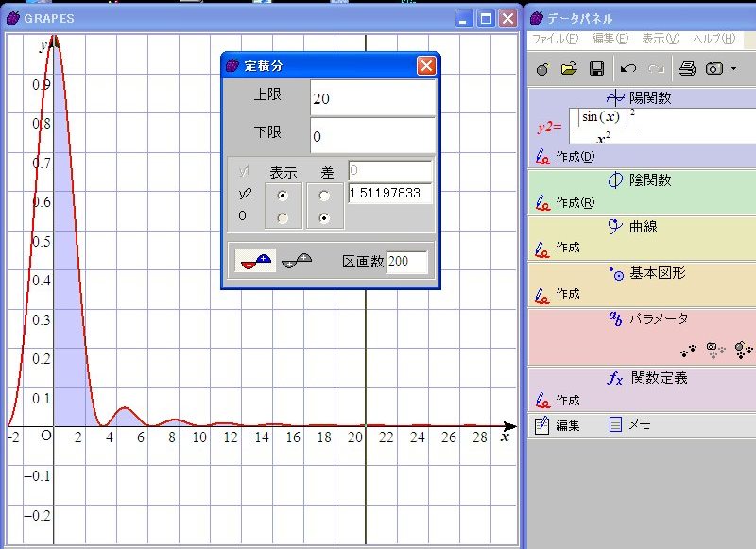Screen dimensions: 756x549
Task: Click 作成(D) under 陽関数
Action: [575, 157]
